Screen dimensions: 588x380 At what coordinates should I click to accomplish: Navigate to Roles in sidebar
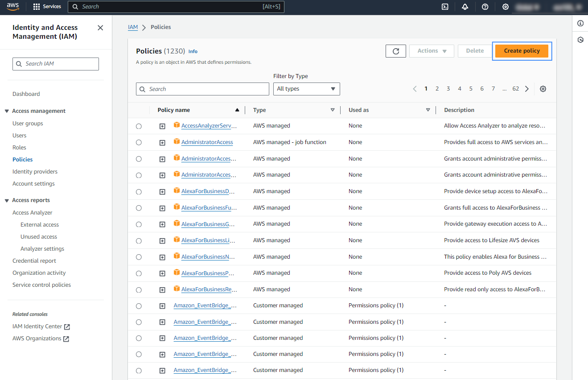coord(19,147)
